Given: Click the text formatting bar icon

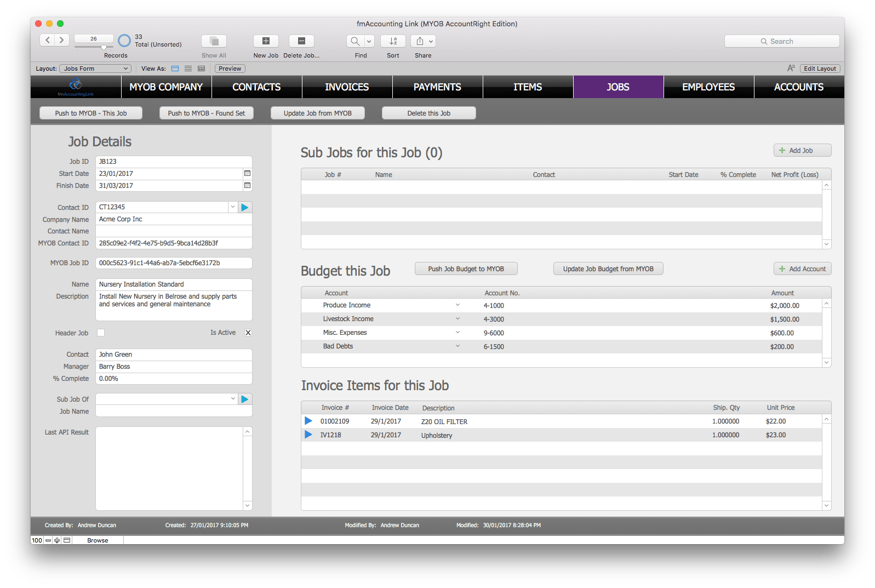Looking at the screenshot, I should [x=791, y=68].
